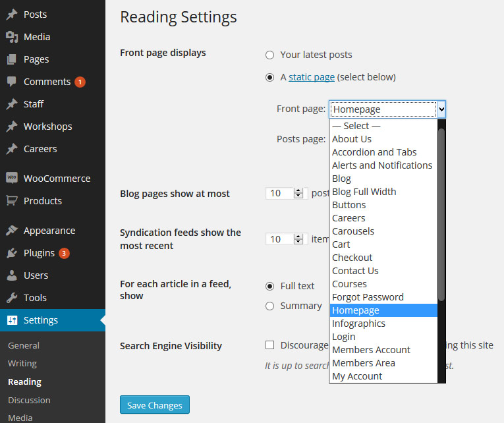The width and height of the screenshot is (504, 423).
Task: Enable Discourage search engines checkbox
Action: (269, 345)
